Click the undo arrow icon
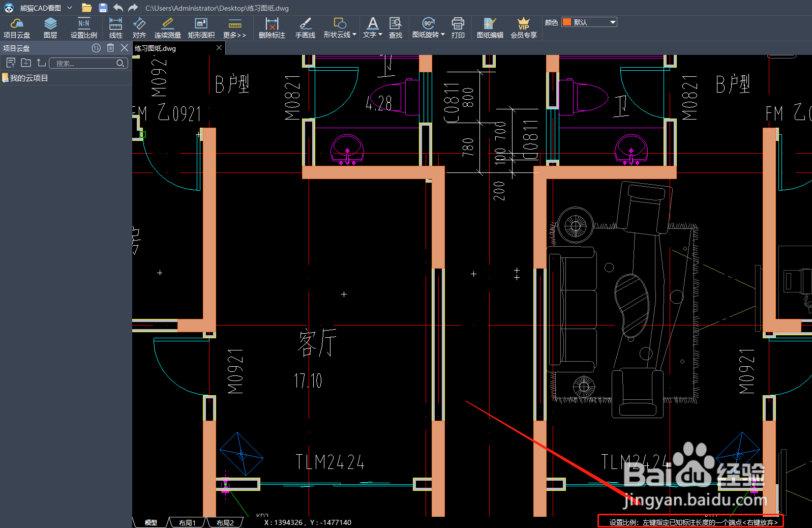This screenshot has width=812, height=528. pos(118,8)
